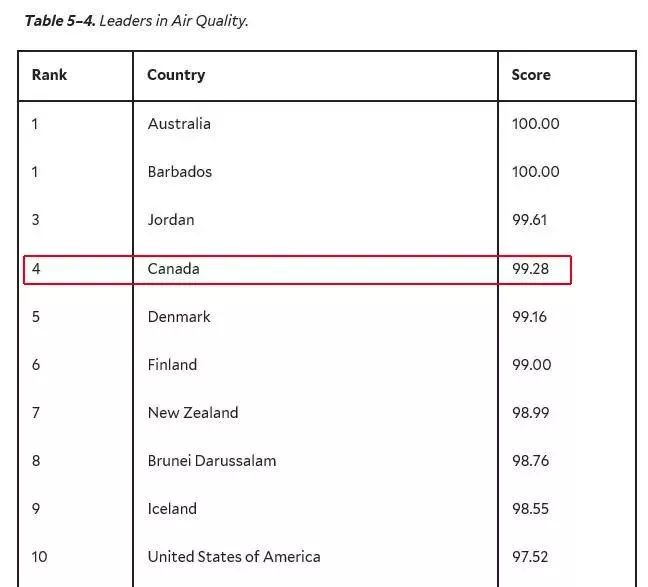648x587 pixels.
Task: Select the Iceland country cell
Action: tap(172, 508)
